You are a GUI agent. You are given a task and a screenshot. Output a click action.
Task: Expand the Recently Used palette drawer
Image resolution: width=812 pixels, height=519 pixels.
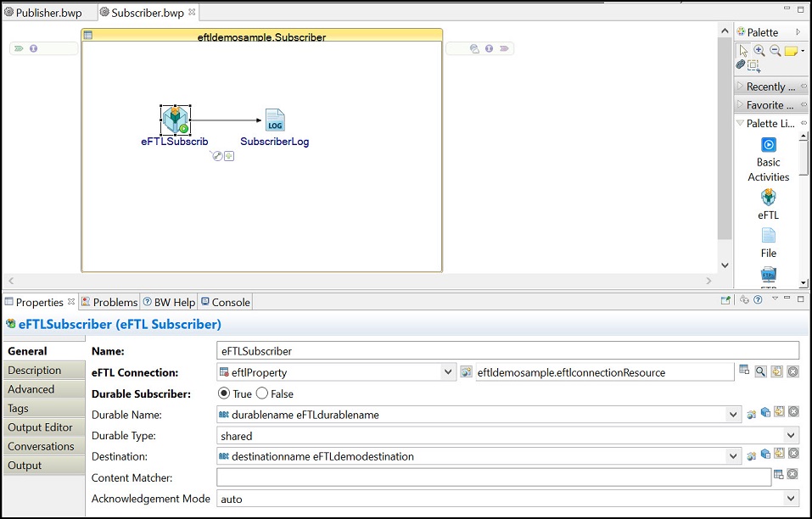[770, 86]
